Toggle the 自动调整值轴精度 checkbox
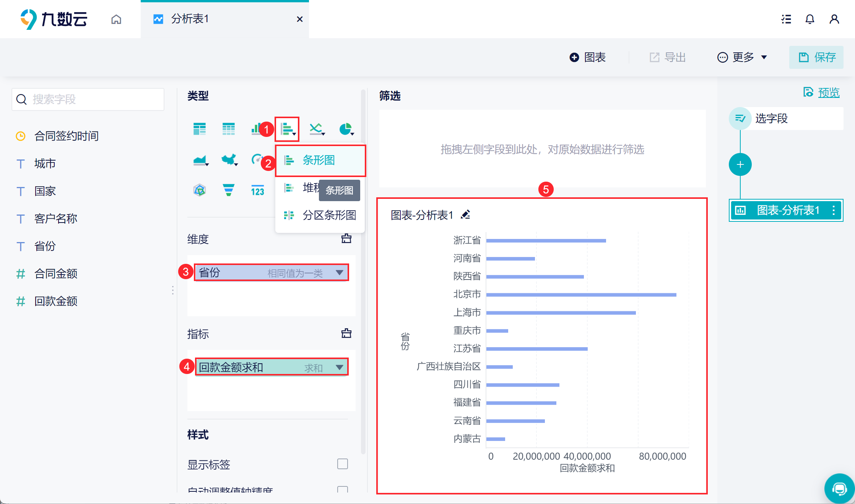The width and height of the screenshot is (855, 504). [x=343, y=489]
